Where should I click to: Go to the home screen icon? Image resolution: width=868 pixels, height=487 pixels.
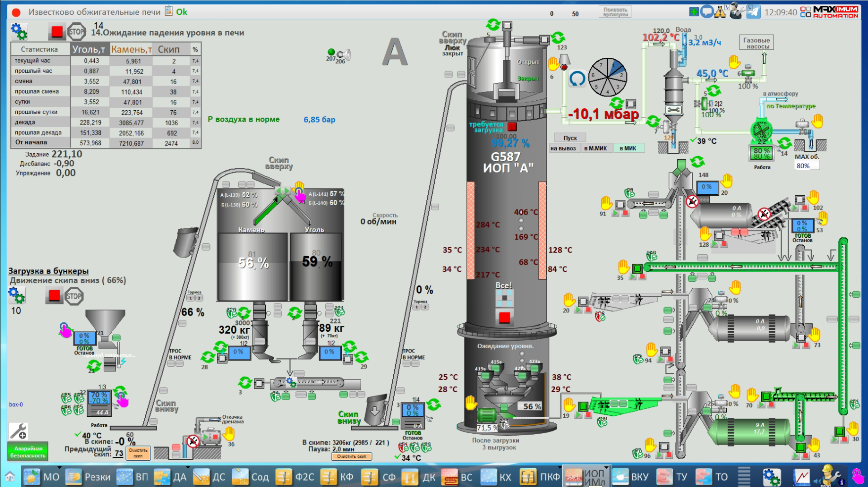[10, 477]
